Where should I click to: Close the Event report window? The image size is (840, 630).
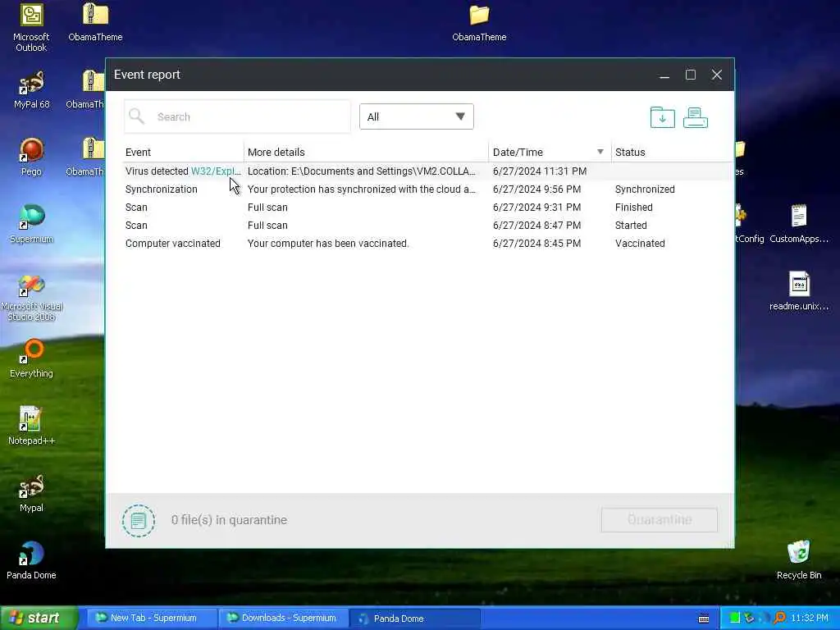[x=717, y=75]
